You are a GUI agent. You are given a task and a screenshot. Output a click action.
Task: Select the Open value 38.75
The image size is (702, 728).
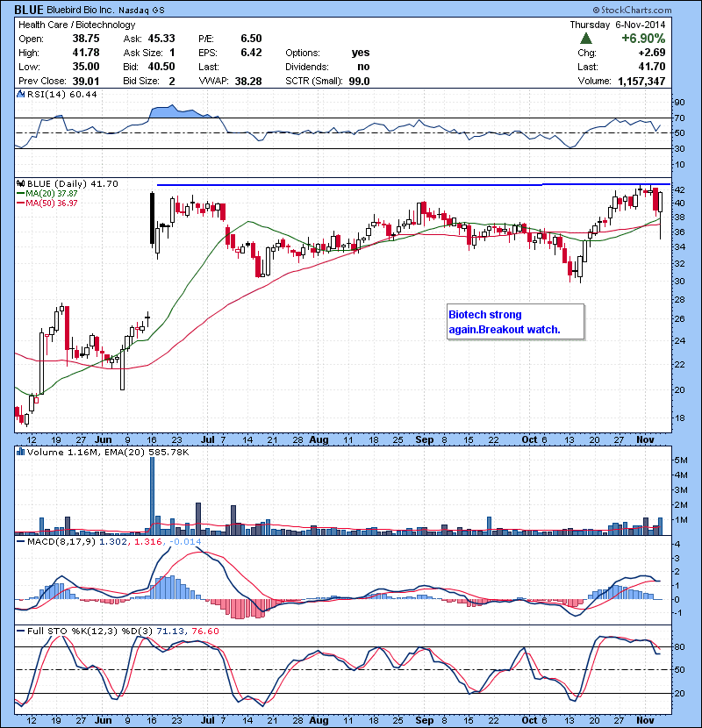click(86, 39)
